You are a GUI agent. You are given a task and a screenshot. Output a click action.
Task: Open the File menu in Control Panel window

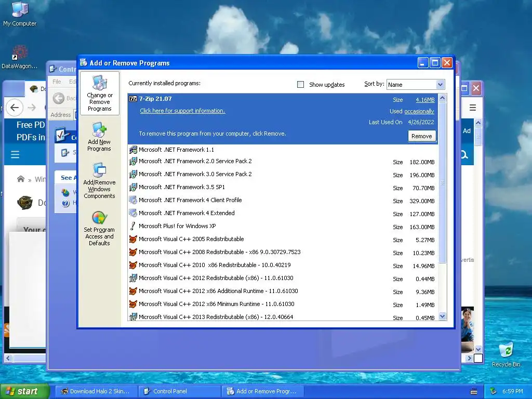[57, 82]
